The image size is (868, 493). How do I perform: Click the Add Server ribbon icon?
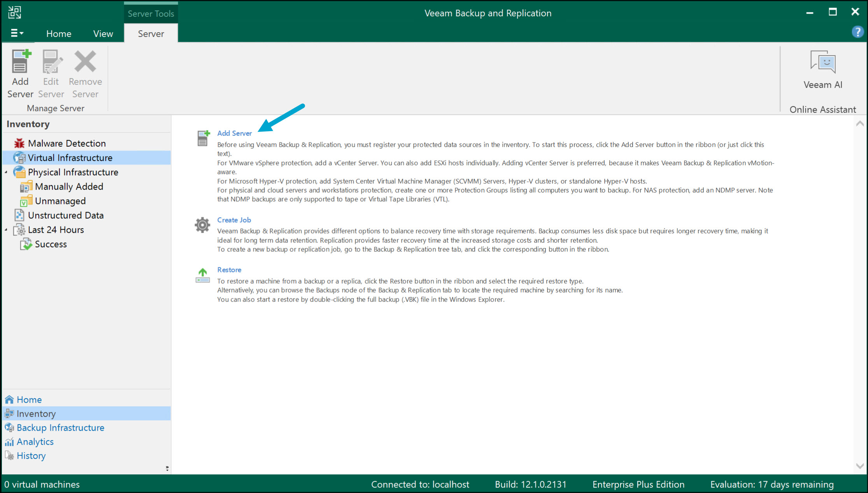pyautogui.click(x=20, y=73)
